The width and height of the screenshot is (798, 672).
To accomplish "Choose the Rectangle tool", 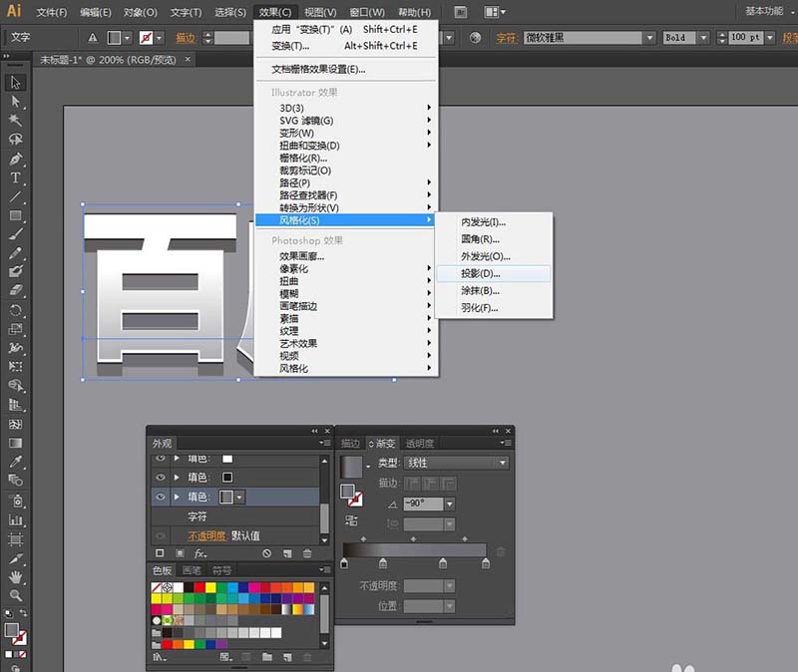I will 15,215.
